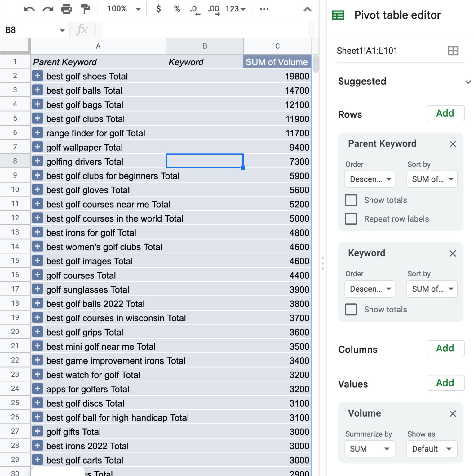Open the select data range grid icon
This screenshot has height=476, width=474.
point(453,51)
